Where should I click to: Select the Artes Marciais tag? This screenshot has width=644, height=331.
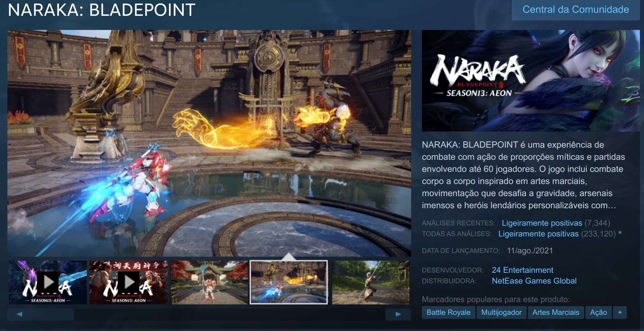(x=556, y=312)
